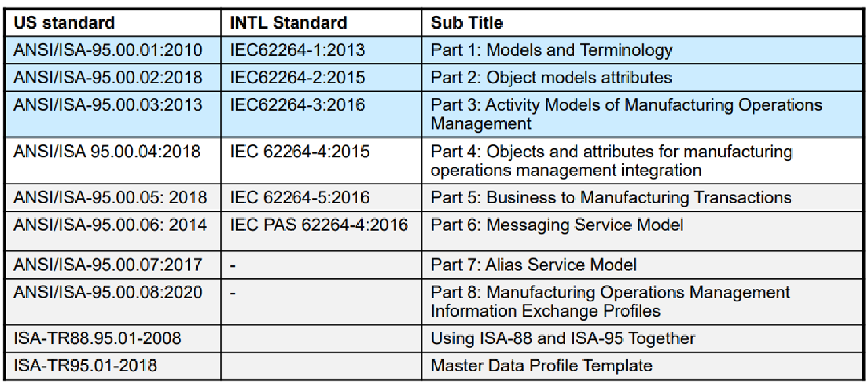This screenshot has height=384, width=868.
Task: Select cell ANSI/ISA 95.00.04:2018
Action: point(113,161)
